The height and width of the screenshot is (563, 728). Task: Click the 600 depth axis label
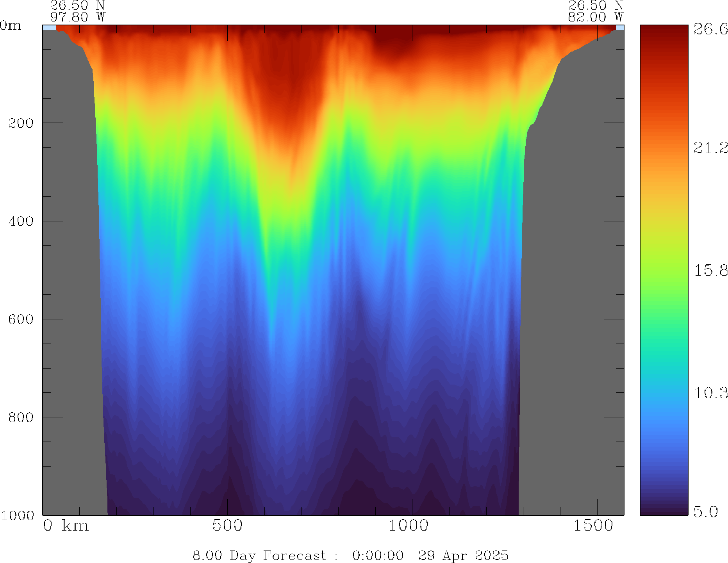pos(21,319)
